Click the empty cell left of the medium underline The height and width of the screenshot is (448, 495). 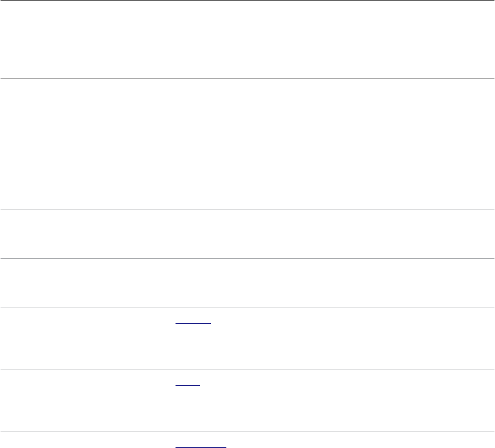[88, 338]
